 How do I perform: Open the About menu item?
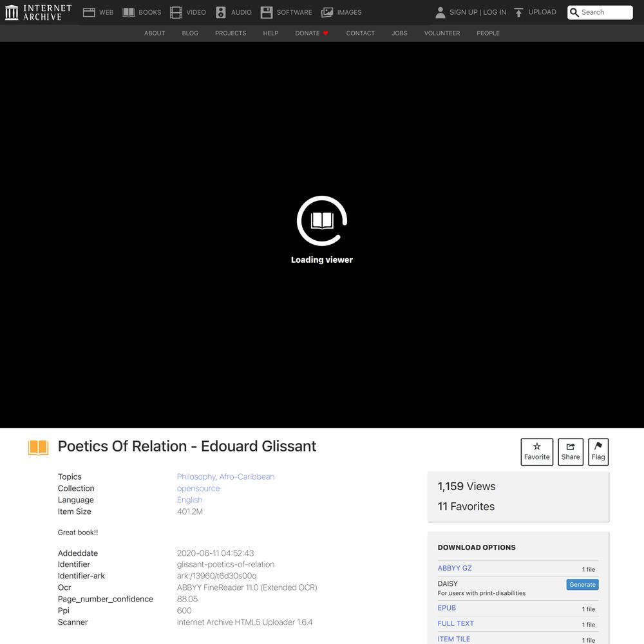155,33
